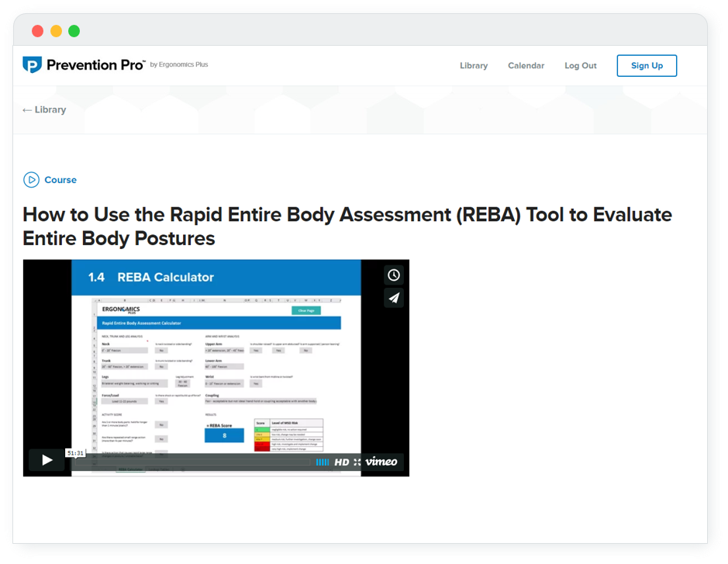Click the green maximize window button

[74, 31]
